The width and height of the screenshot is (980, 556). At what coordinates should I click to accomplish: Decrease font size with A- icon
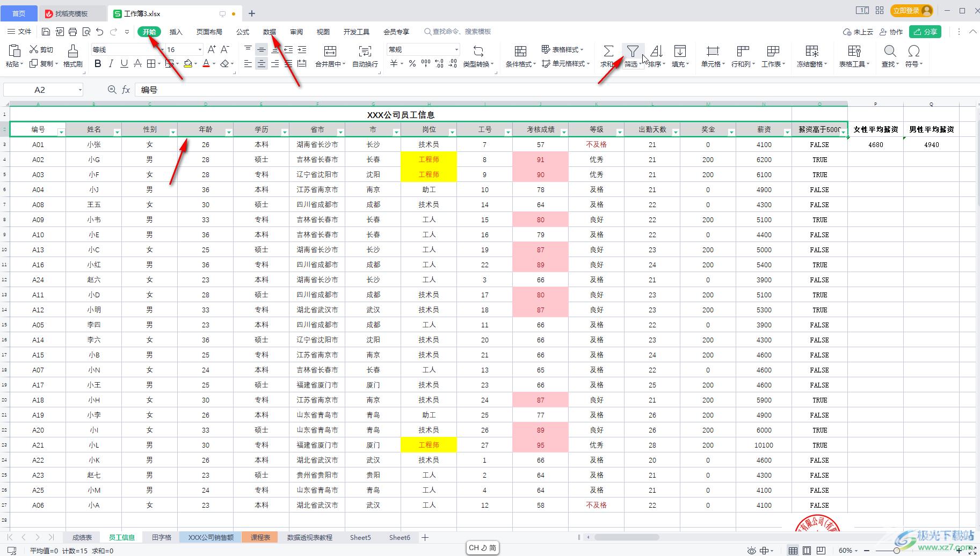click(225, 49)
